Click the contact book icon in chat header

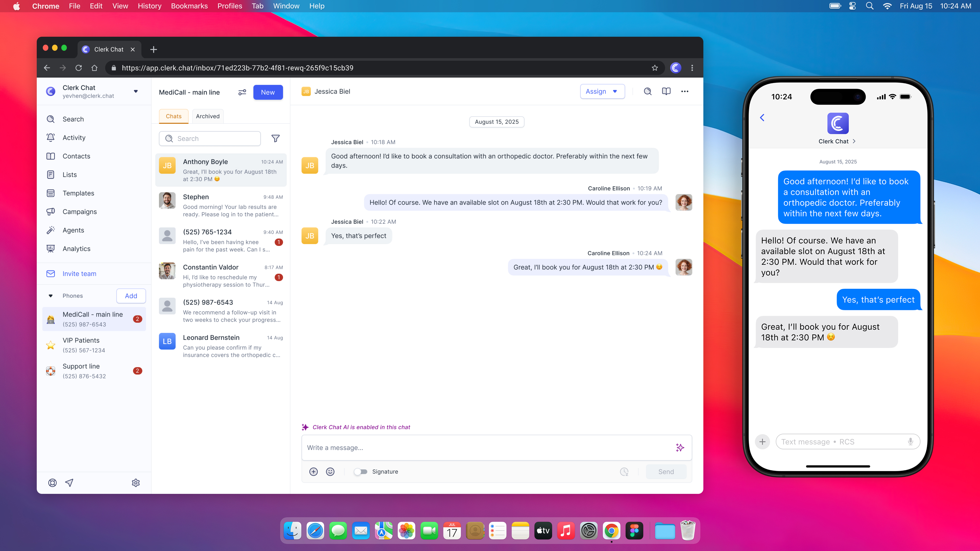click(666, 91)
